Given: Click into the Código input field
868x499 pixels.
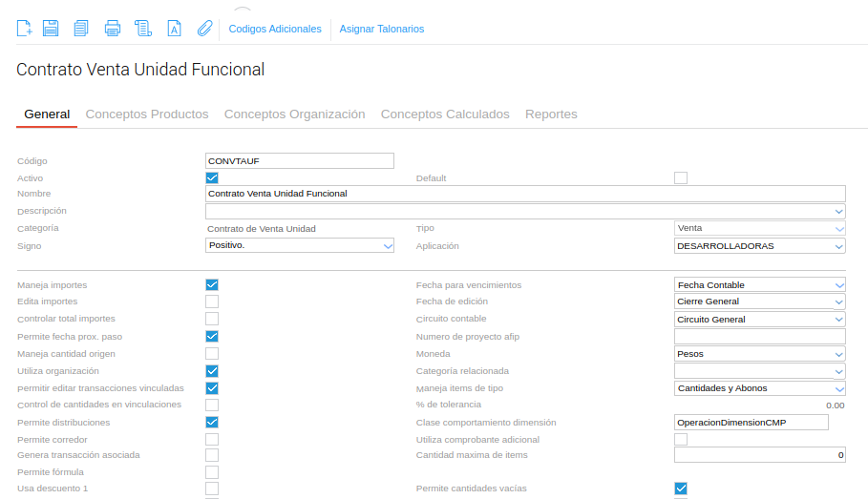Looking at the screenshot, I should pos(300,161).
